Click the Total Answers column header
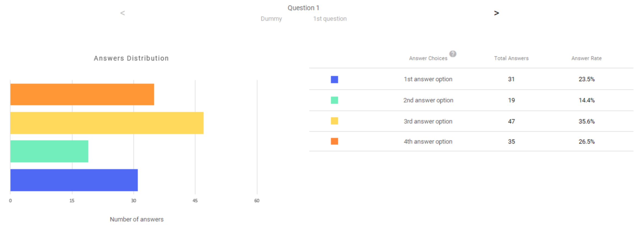Image resolution: width=644 pixels, height=226 pixels. (511, 58)
